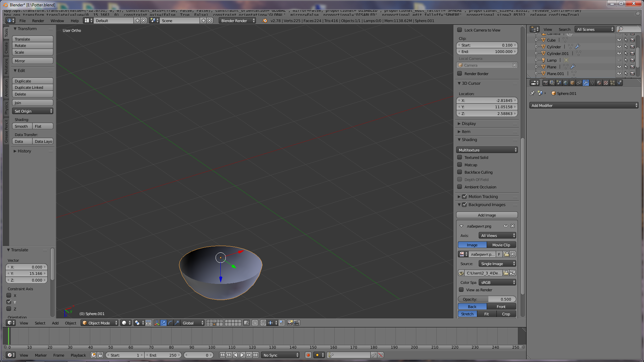Expand the Display panel
The height and width of the screenshot is (362, 644).
tap(469, 123)
